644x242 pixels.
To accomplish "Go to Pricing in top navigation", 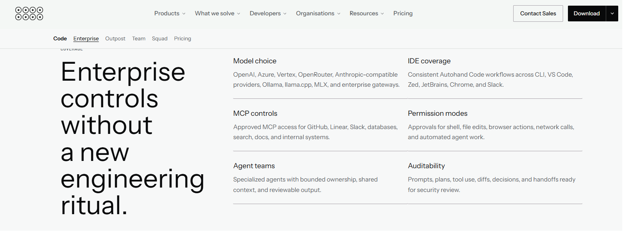I will [x=403, y=13].
